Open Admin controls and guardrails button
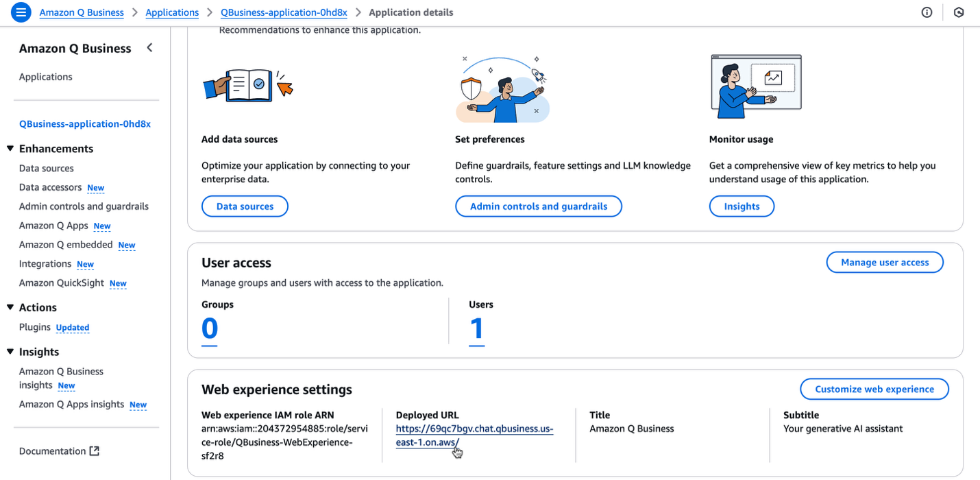The height and width of the screenshot is (480, 980). (539, 206)
